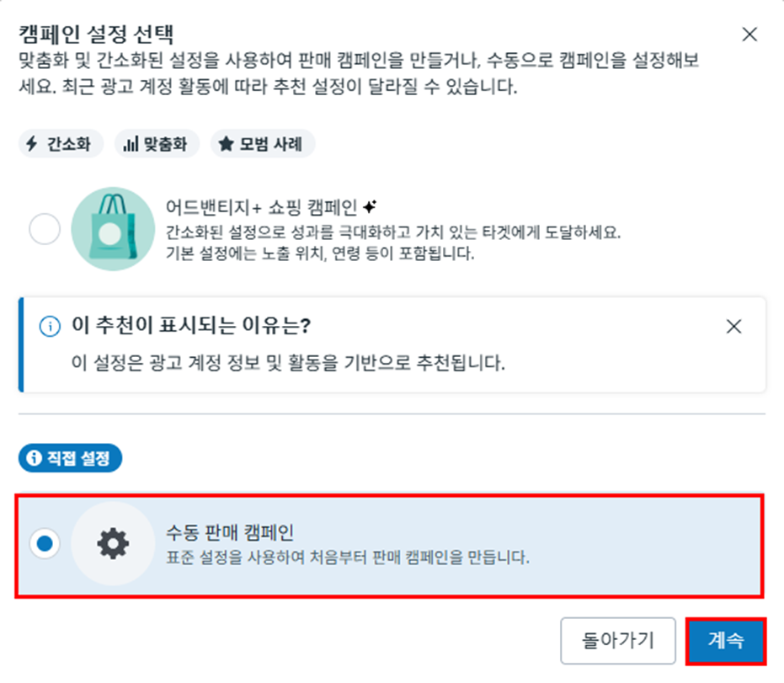
Task: Click the 어드밴티지+ 쇼핑 캠페인 title text
Action: [x=261, y=206]
